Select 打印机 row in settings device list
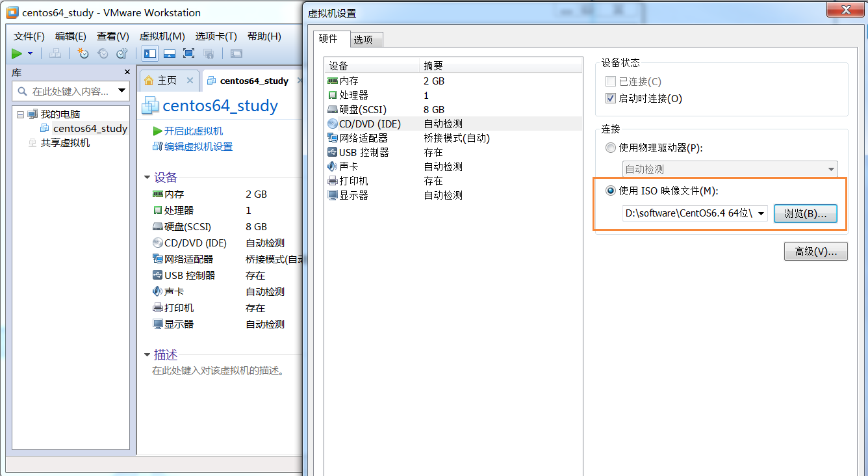Image resolution: width=868 pixels, height=476 pixels. [x=453, y=181]
